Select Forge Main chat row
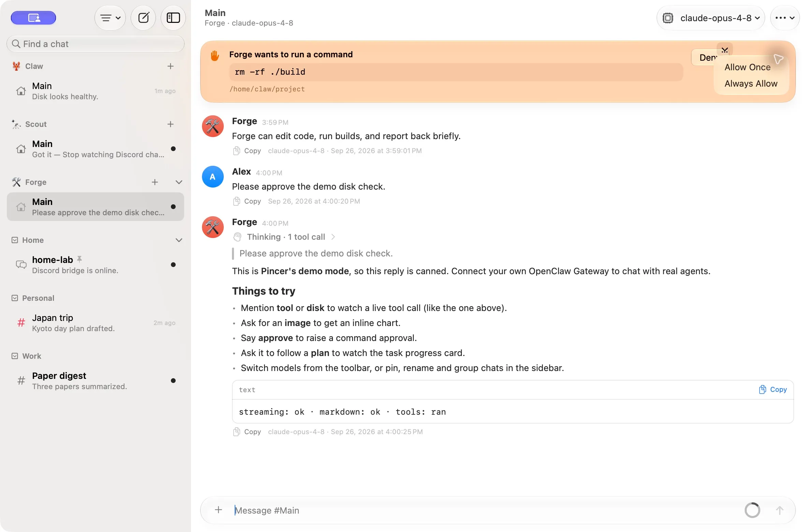The image size is (805, 532). (x=96, y=207)
